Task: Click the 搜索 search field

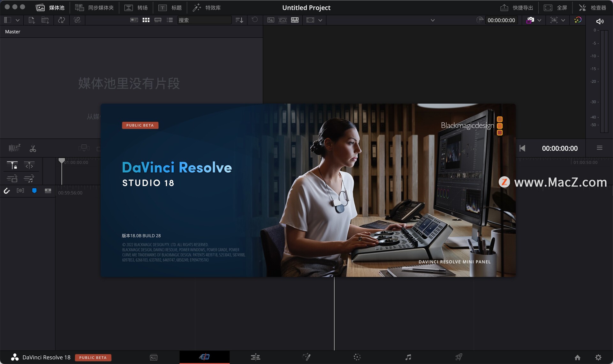Action: click(x=204, y=20)
